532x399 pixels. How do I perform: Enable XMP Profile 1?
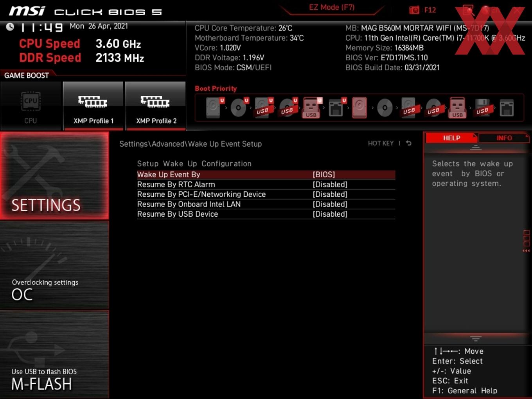coord(93,106)
